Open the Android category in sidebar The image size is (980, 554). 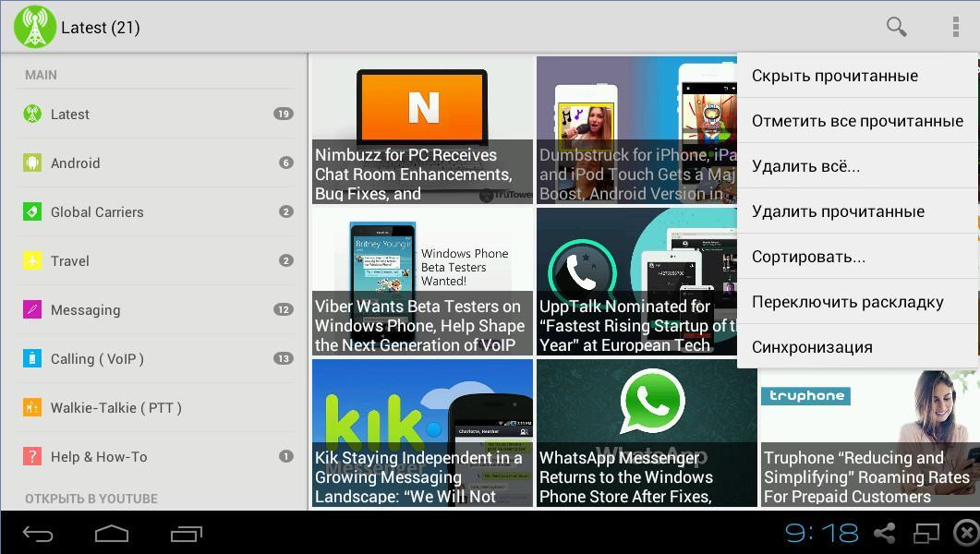pos(156,163)
